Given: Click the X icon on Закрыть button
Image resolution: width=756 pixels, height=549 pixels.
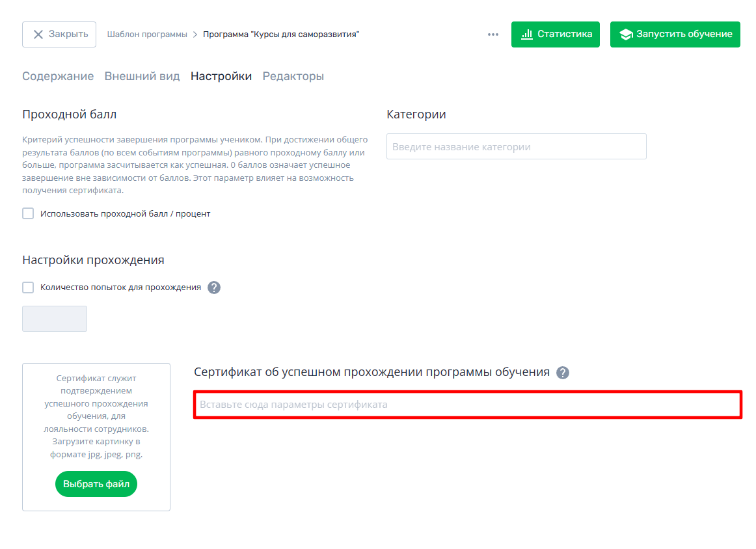Looking at the screenshot, I should (x=38, y=34).
